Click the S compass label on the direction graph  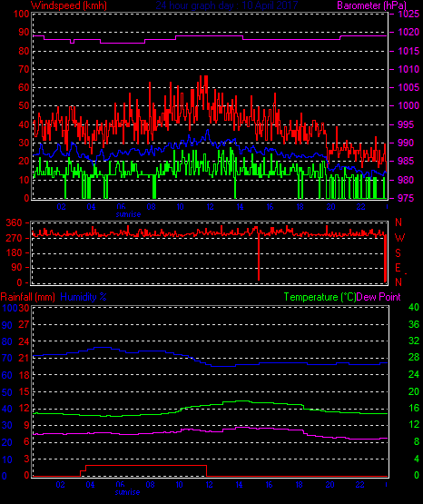tap(398, 253)
